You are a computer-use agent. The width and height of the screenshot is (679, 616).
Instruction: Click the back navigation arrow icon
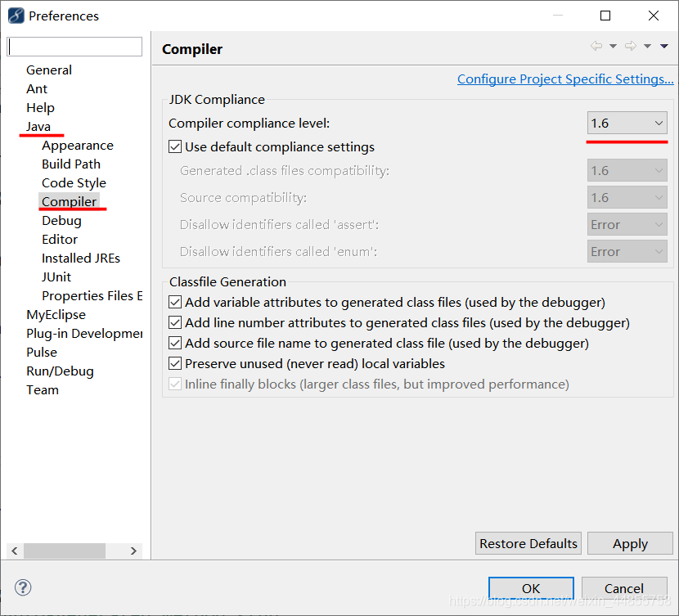pyautogui.click(x=596, y=46)
